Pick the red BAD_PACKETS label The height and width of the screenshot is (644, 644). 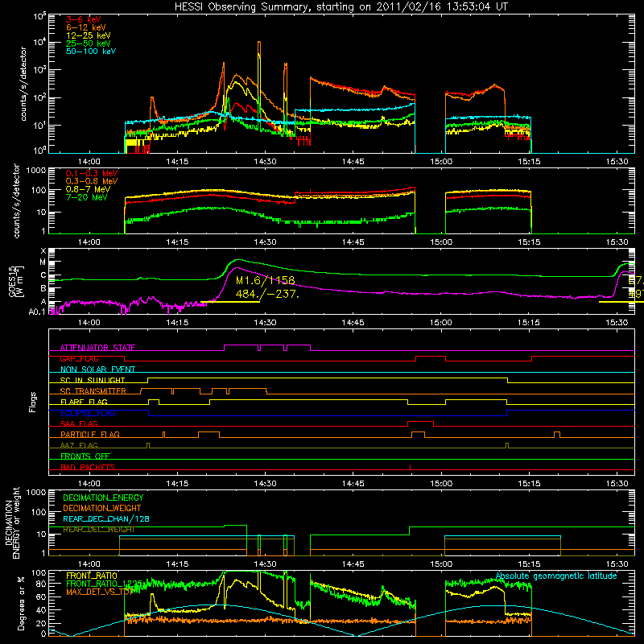88,467
